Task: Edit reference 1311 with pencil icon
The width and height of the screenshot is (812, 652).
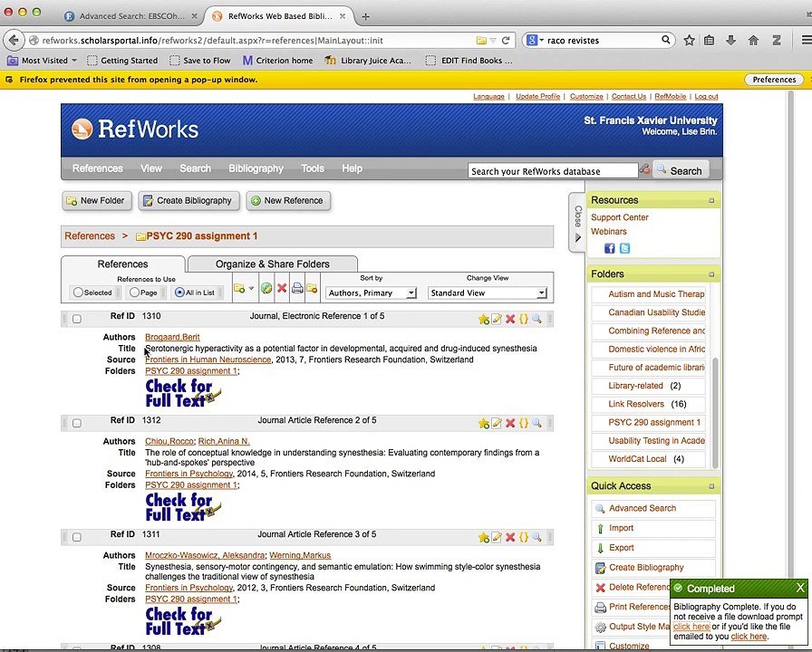Action: click(x=497, y=537)
